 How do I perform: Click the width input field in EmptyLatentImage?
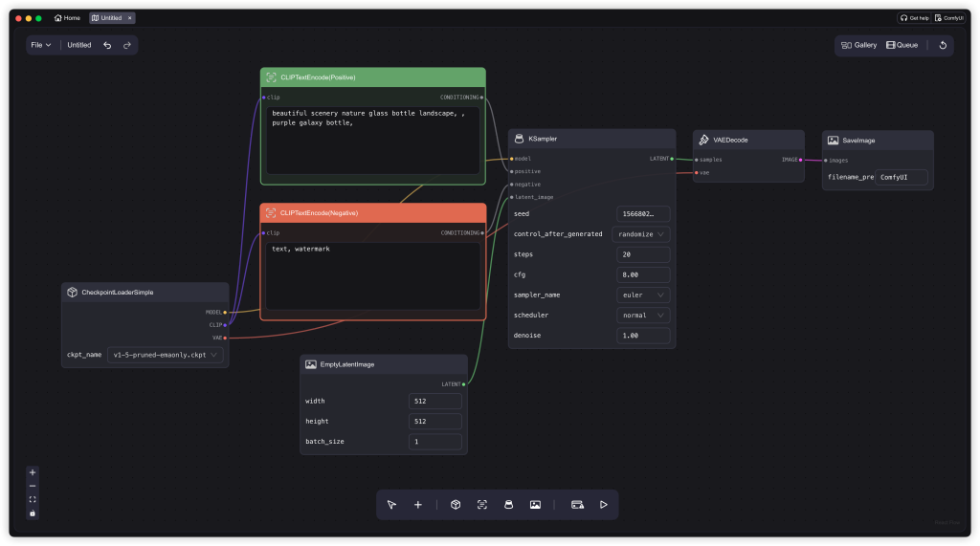pyautogui.click(x=434, y=402)
